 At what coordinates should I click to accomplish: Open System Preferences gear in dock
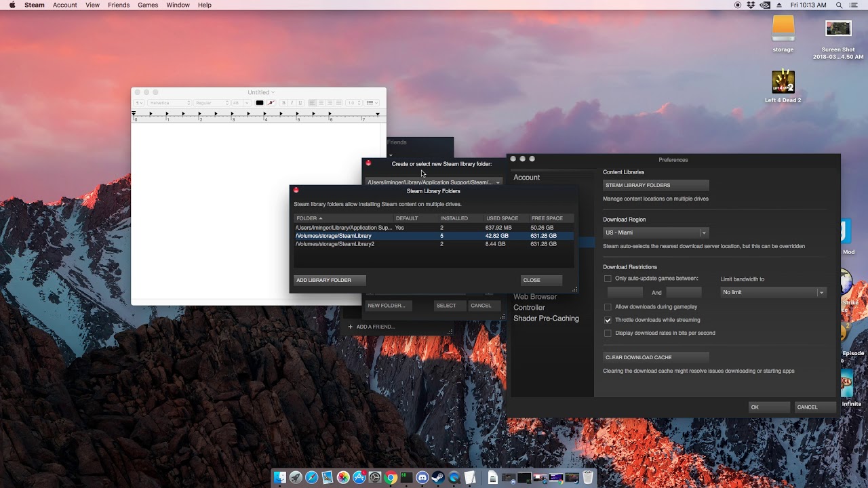coord(375,477)
